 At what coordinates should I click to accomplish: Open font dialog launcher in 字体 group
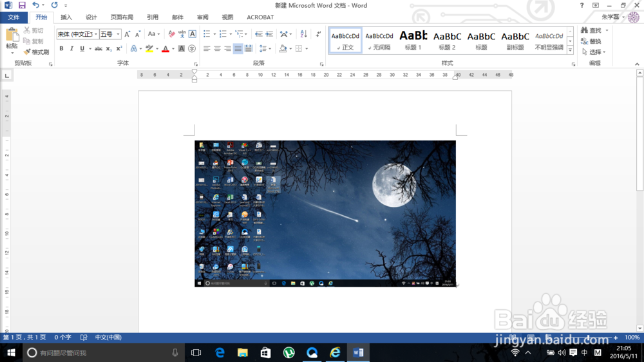196,64
